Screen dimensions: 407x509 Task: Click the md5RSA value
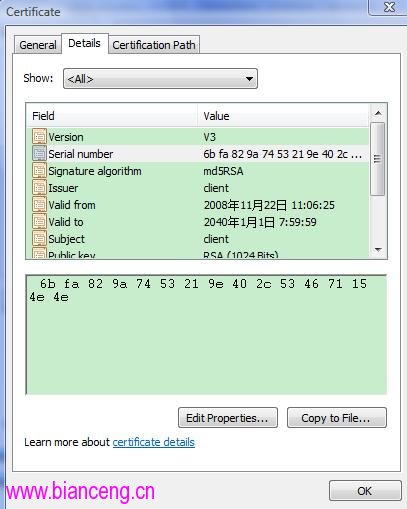coord(223,171)
